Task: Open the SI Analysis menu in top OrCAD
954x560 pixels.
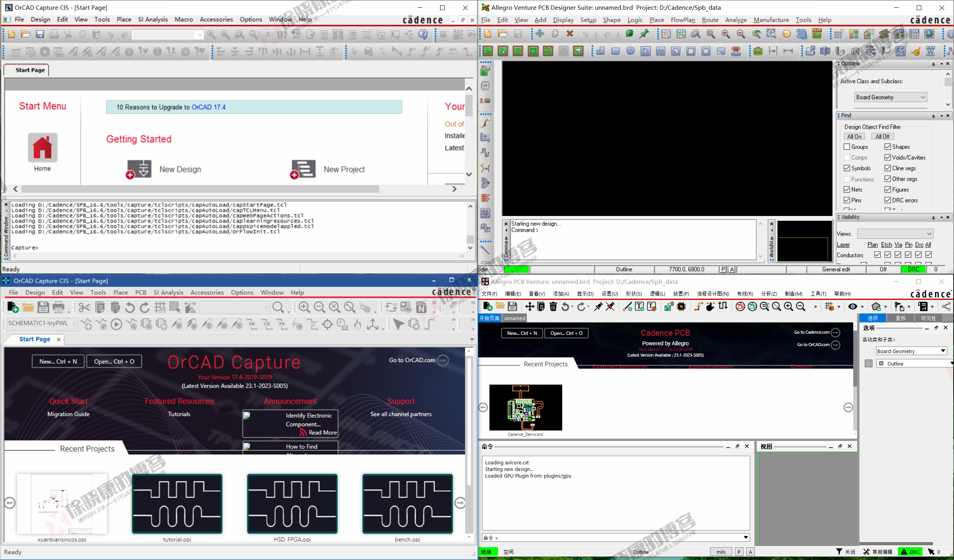Action: tap(153, 19)
